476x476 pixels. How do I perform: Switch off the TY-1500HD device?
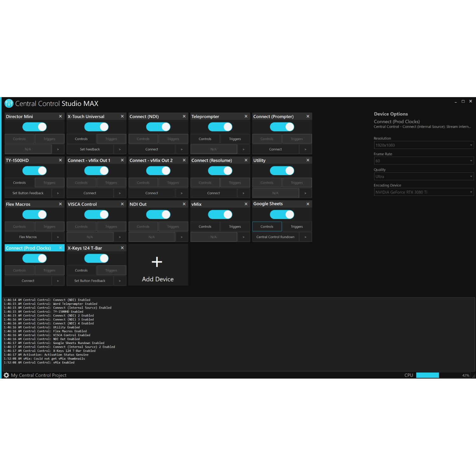pyautogui.click(x=35, y=171)
